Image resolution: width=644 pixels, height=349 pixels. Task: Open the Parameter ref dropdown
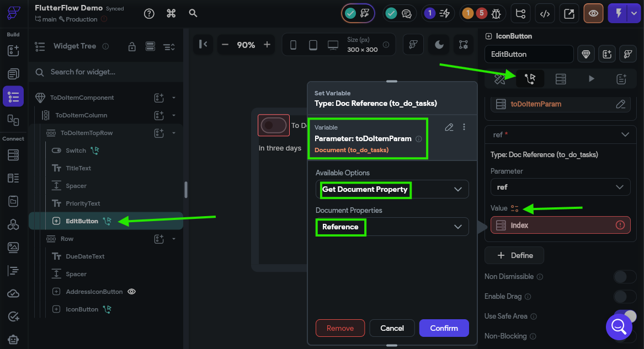click(x=560, y=187)
